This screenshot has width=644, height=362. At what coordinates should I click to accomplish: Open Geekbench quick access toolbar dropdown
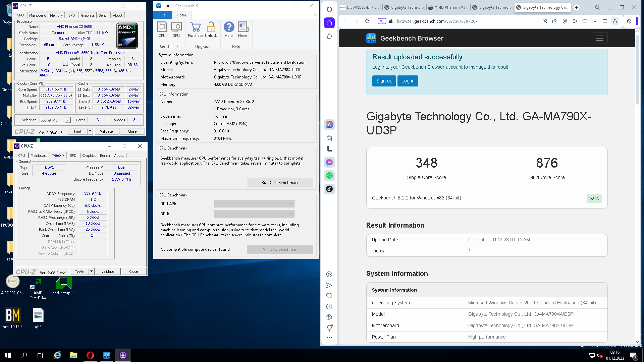coord(168,6)
